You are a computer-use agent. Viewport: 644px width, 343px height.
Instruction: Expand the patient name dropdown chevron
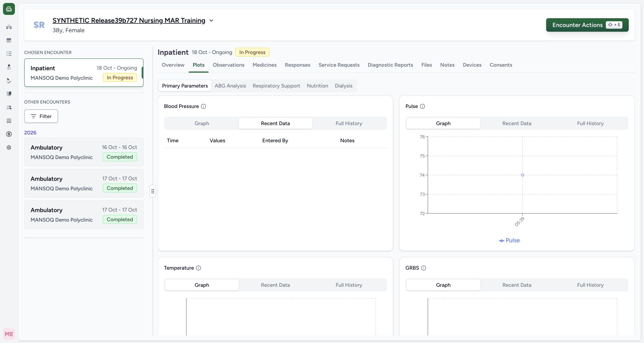(x=211, y=20)
